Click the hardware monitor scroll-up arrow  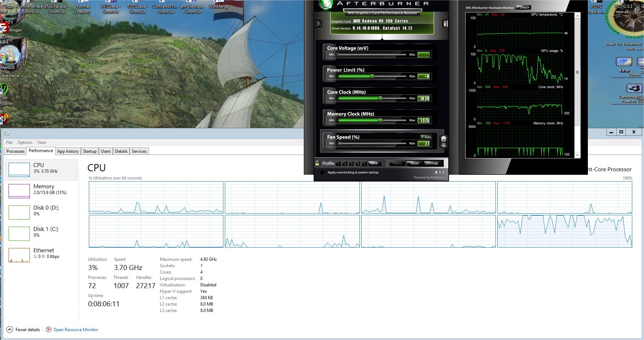point(577,16)
